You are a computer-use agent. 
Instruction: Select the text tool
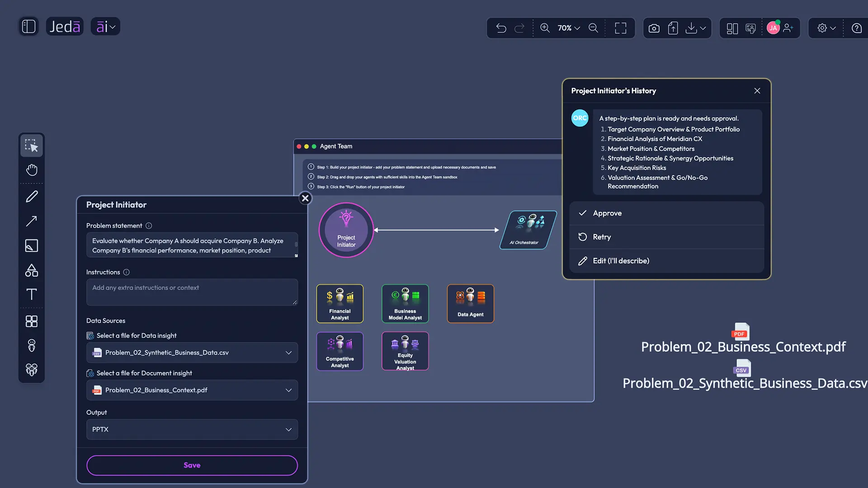click(x=31, y=295)
